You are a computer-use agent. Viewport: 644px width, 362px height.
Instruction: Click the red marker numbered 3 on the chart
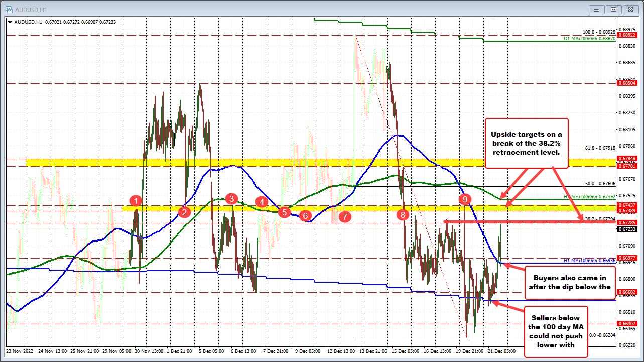(x=230, y=199)
